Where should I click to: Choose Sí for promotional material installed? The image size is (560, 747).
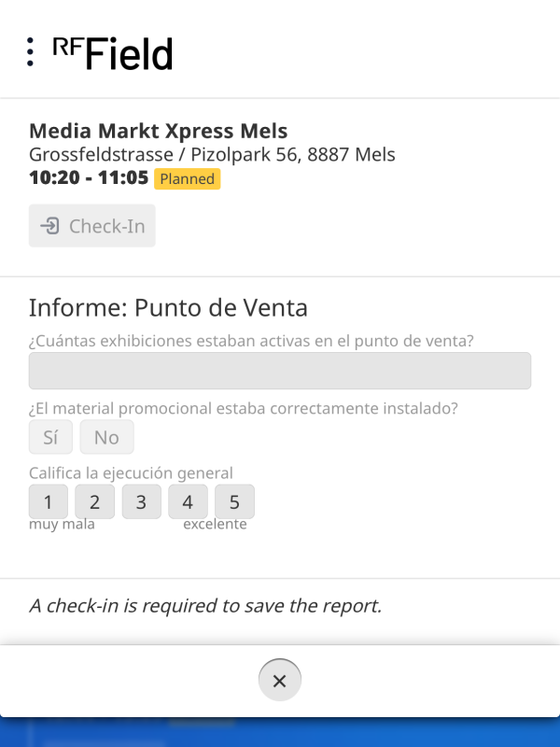point(50,437)
